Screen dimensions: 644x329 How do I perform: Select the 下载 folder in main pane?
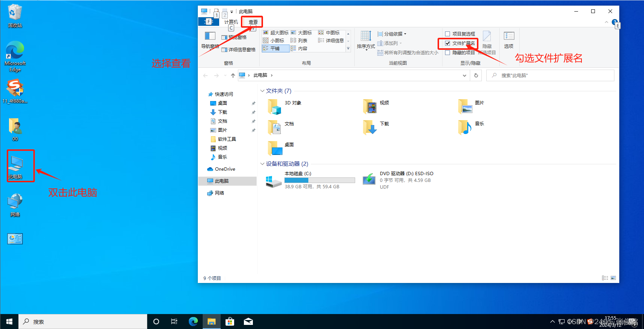tap(376, 127)
